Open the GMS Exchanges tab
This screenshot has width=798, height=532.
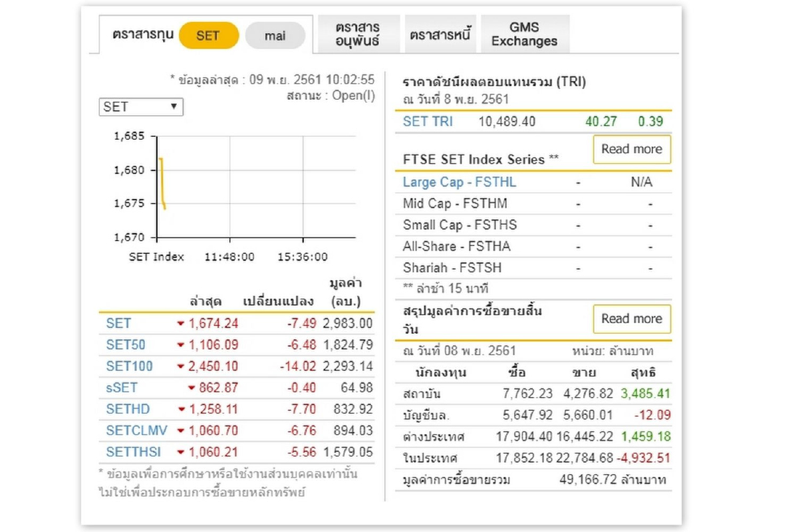tap(525, 34)
